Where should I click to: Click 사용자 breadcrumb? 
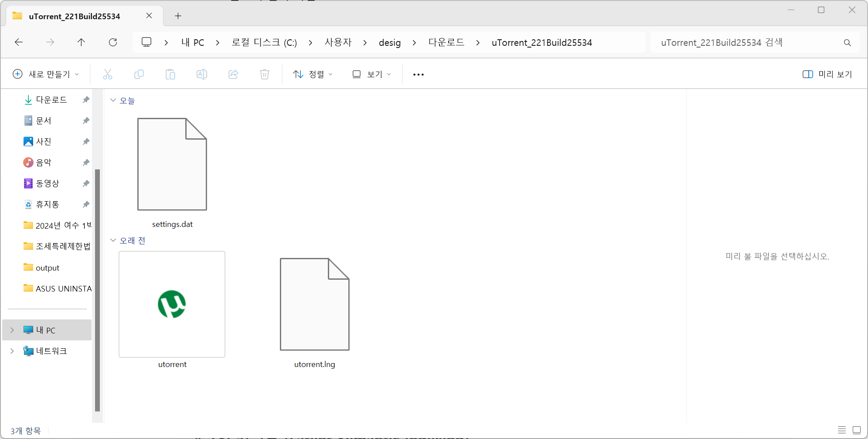coord(338,42)
